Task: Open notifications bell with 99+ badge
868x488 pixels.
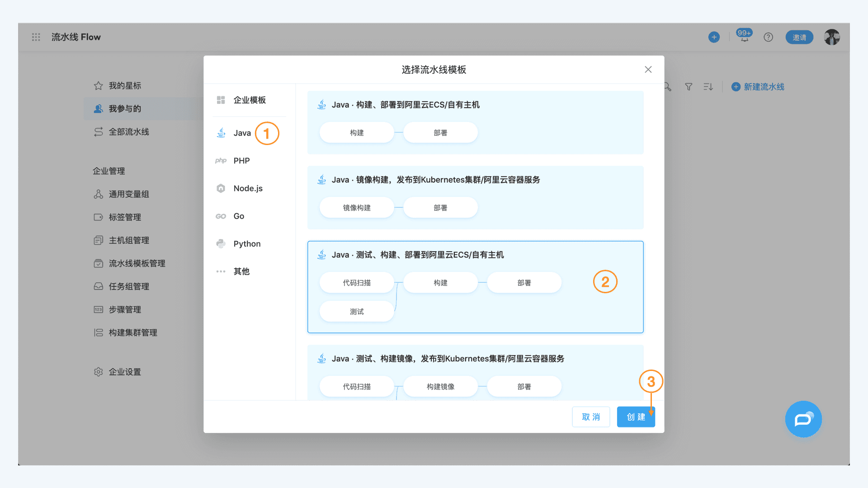Action: tap(744, 37)
